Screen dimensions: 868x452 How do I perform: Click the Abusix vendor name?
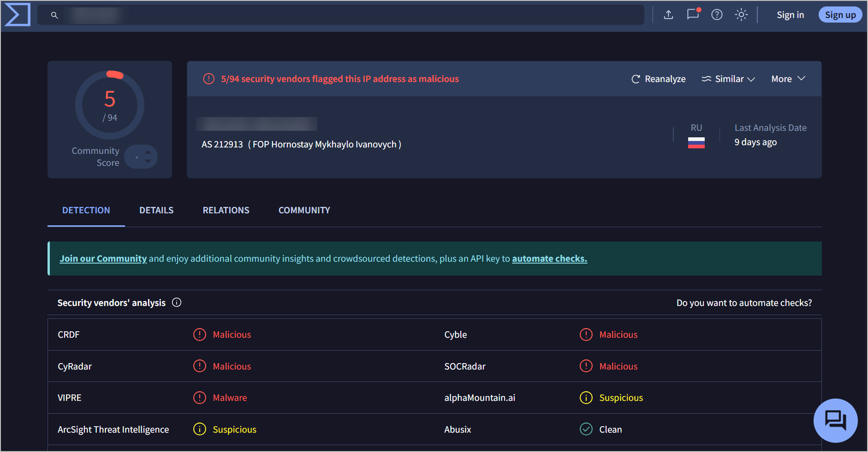pos(458,429)
